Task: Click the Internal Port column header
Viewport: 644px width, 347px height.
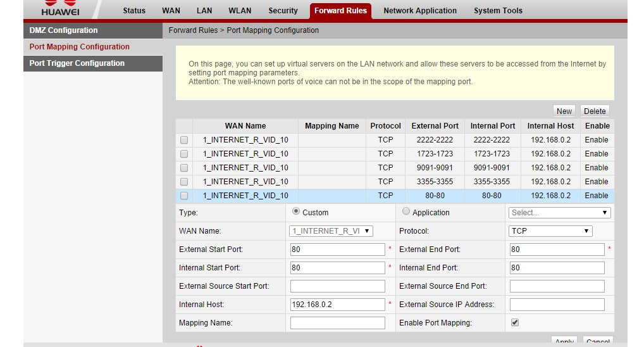Action: pos(492,126)
